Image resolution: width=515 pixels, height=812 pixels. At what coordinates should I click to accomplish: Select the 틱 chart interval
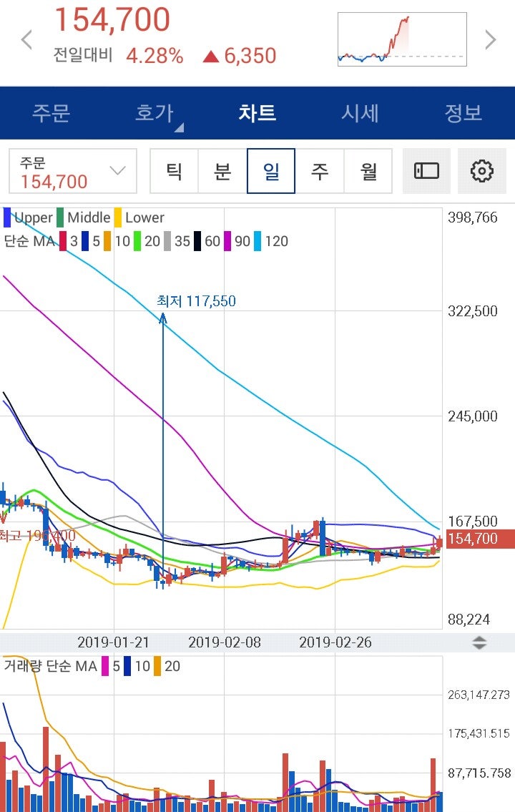174,171
